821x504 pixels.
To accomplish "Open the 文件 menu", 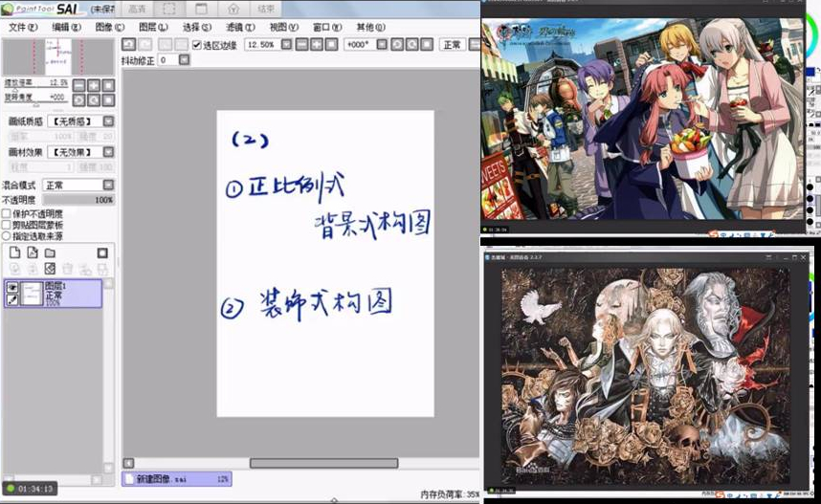I will (23, 27).
